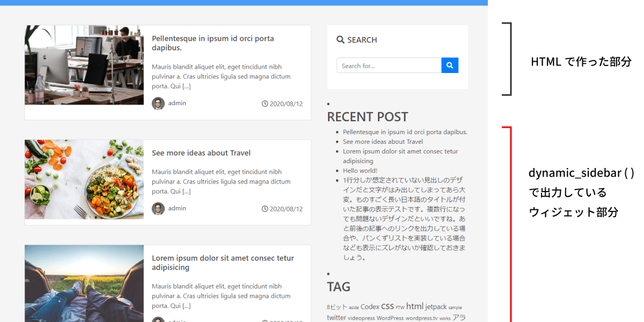Click the excerpt under the Lorem ipsum post

[221, 296]
